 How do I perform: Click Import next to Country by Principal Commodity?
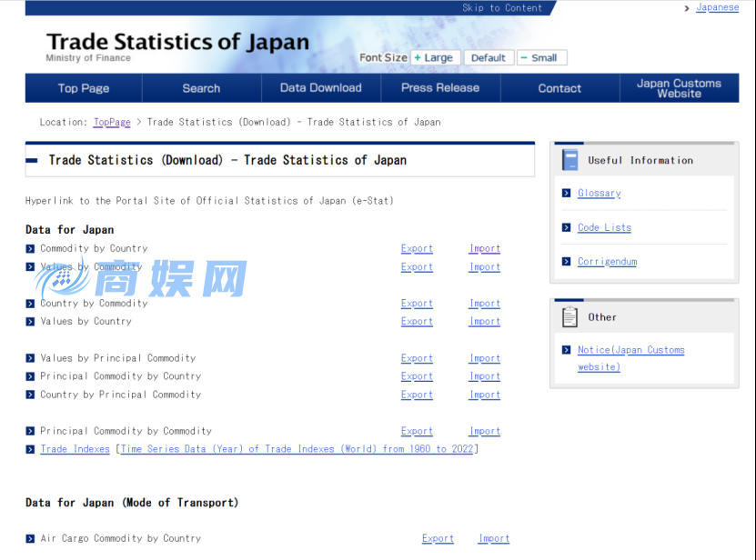pos(484,394)
